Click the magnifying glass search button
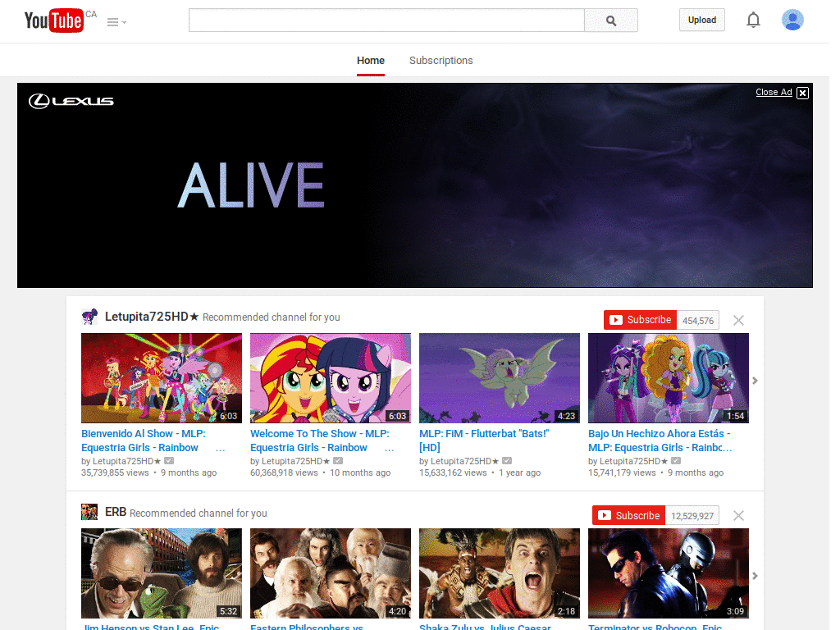 coord(610,21)
